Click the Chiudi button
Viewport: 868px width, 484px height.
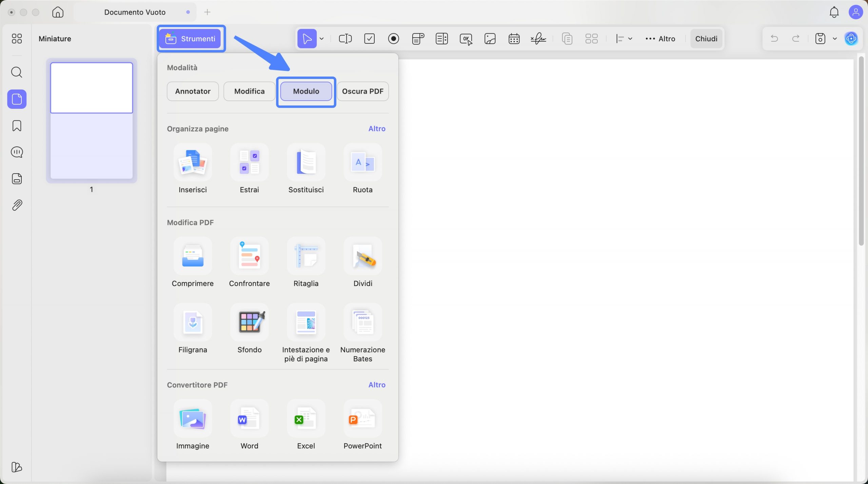[x=706, y=39]
